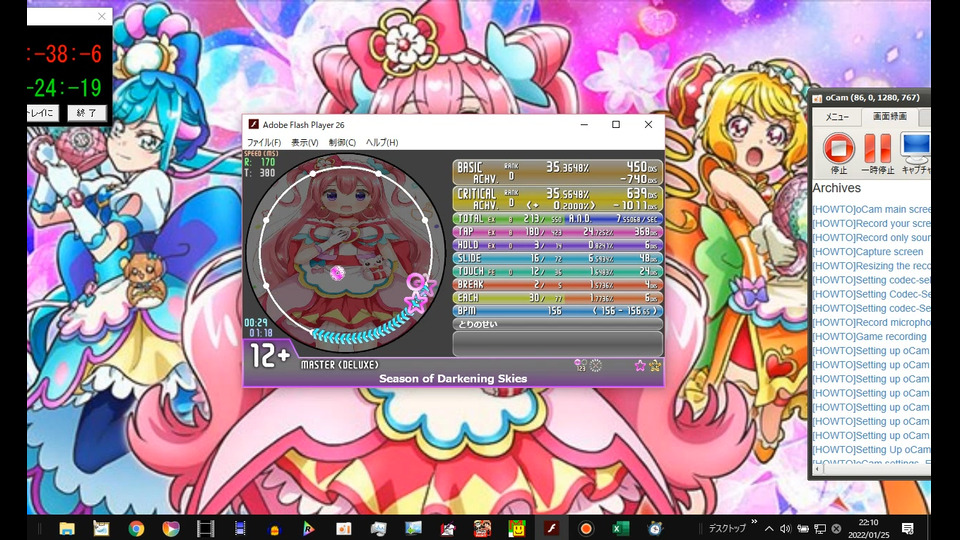Image resolution: width=960 pixels, height=540 pixels.
Task: Open the film strip video app on taskbar
Action: tap(206, 528)
